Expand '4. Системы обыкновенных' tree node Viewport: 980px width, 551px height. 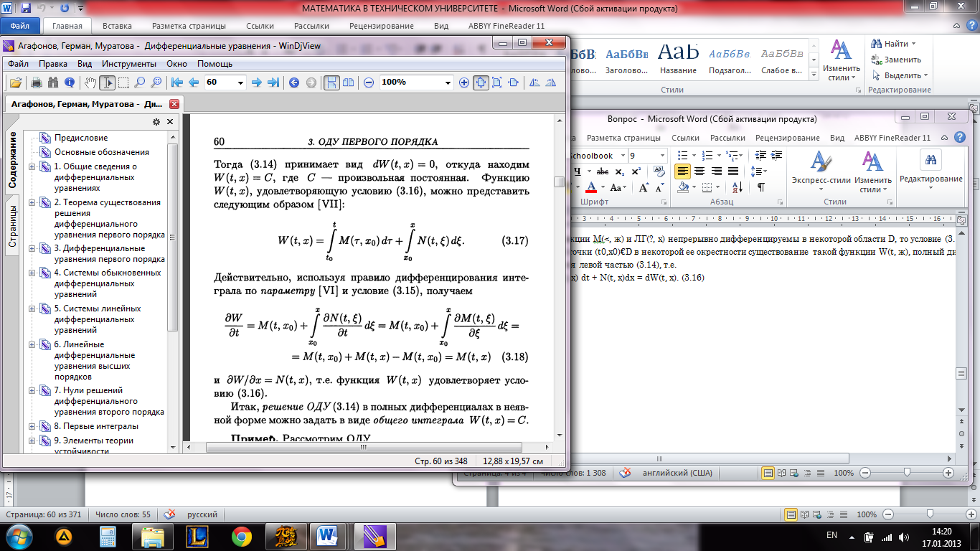[32, 273]
